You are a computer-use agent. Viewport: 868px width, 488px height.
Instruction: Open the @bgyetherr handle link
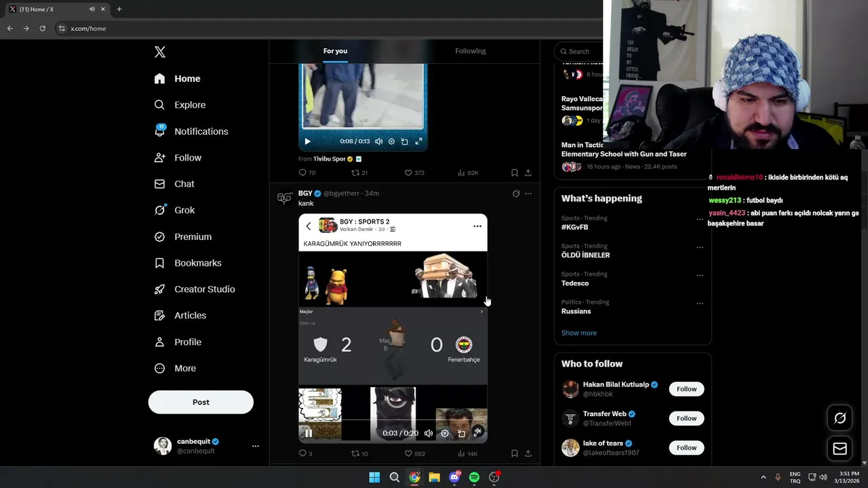point(341,193)
